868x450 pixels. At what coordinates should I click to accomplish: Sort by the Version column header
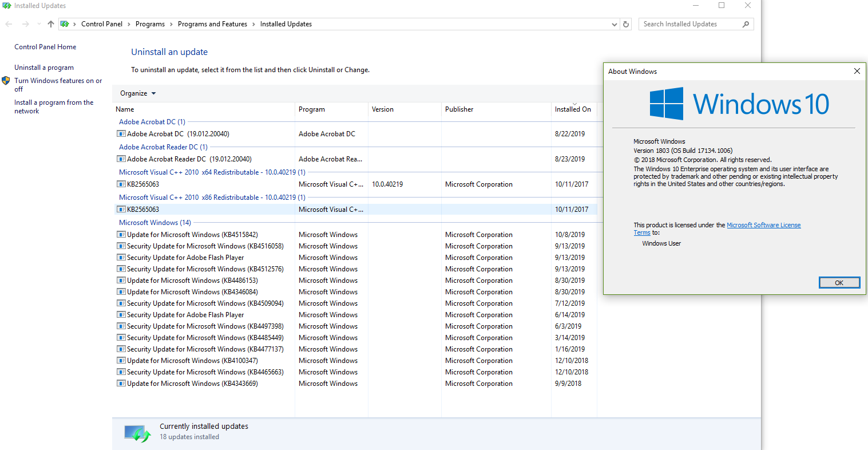383,109
